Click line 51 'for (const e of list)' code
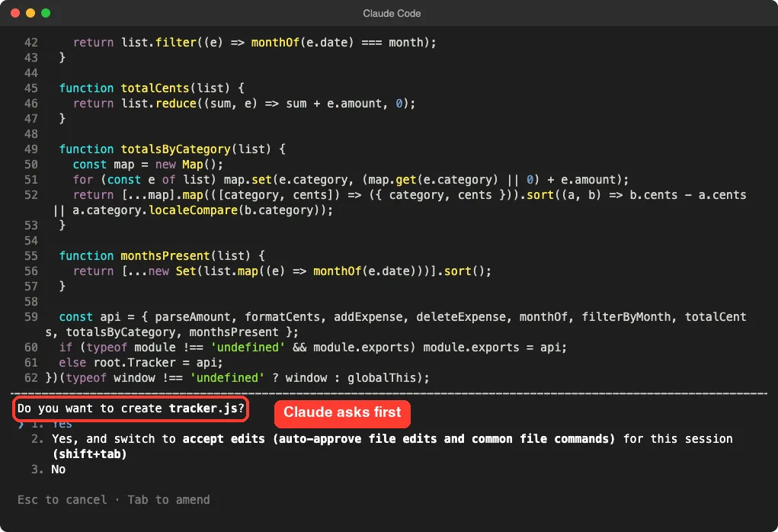 coord(351,180)
